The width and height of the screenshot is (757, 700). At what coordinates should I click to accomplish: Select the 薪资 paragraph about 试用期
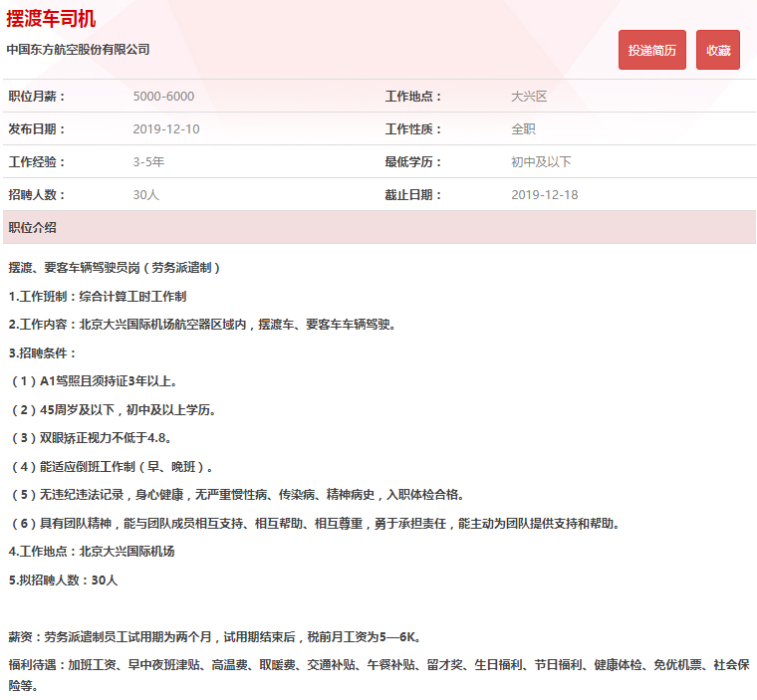[215, 637]
